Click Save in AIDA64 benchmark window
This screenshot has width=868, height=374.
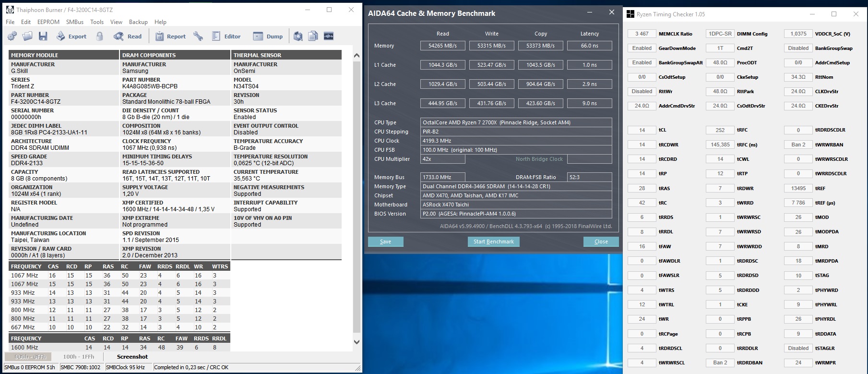(385, 241)
